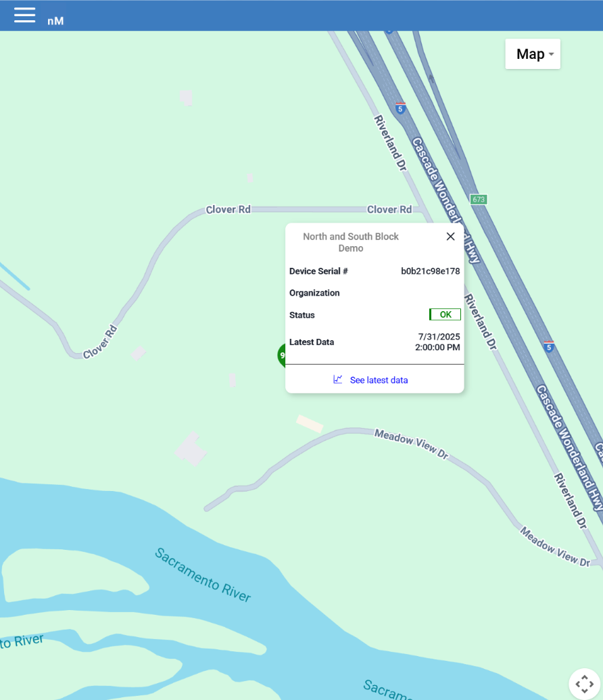This screenshot has height=700, width=603.
Task: Click the nM logo in header
Action: coord(55,21)
